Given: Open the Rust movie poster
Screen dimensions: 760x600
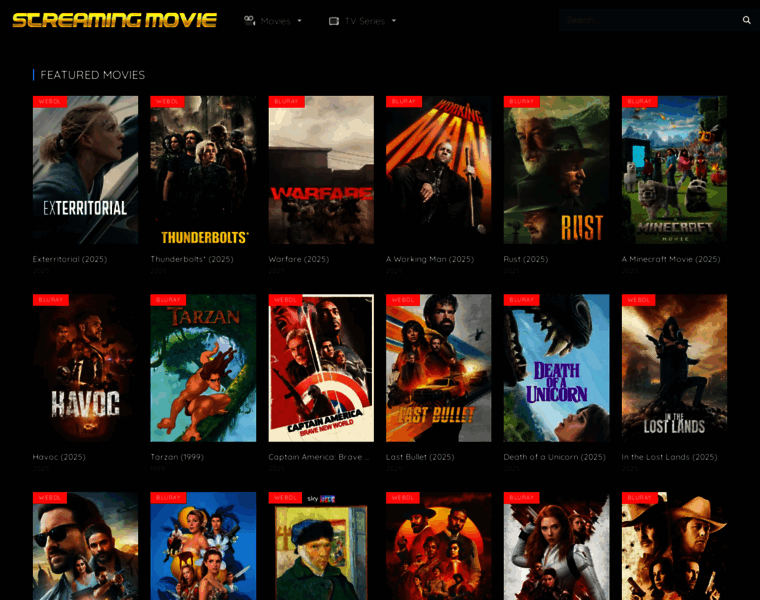Looking at the screenshot, I should click(556, 170).
